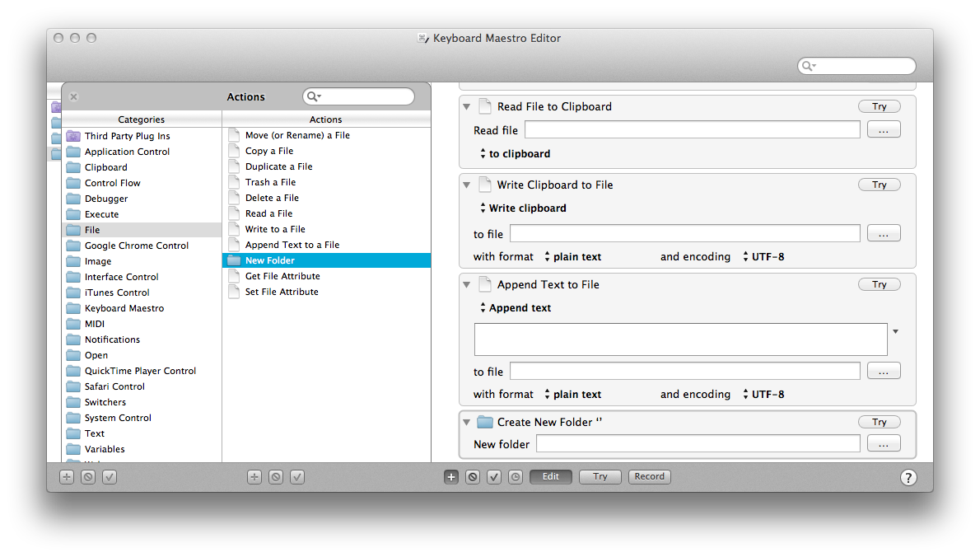Viewport: 980px width, 557px height.
Task: Select the Variables category
Action: click(x=142, y=449)
